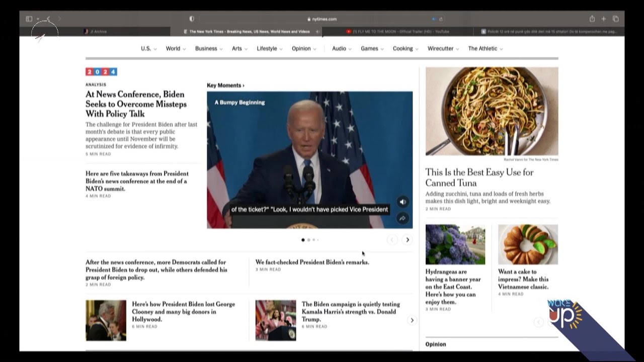Open the Wirecutter menu
This screenshot has width=644, height=362.
pyautogui.click(x=443, y=49)
